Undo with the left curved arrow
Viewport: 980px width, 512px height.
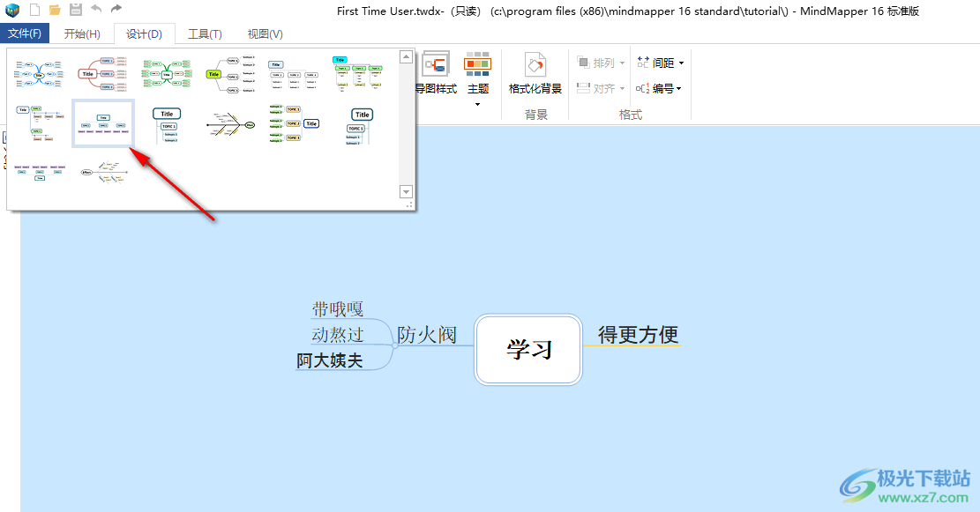click(x=96, y=9)
